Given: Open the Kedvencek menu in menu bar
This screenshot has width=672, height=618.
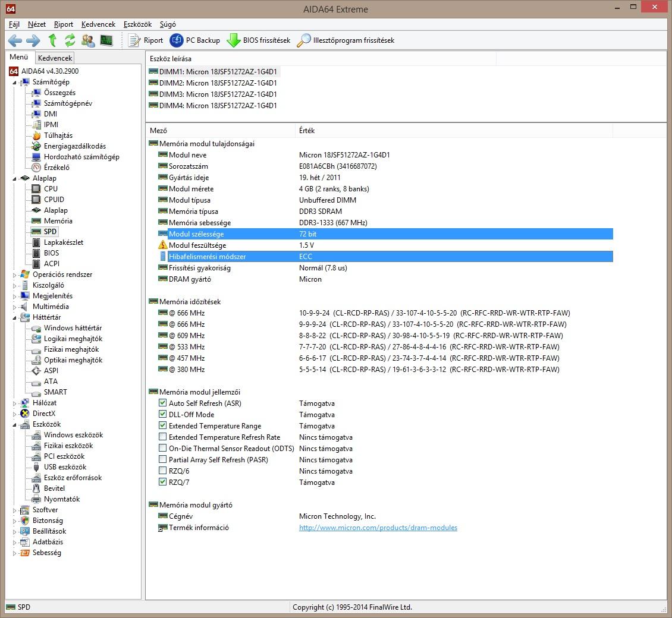Looking at the screenshot, I should (x=98, y=24).
